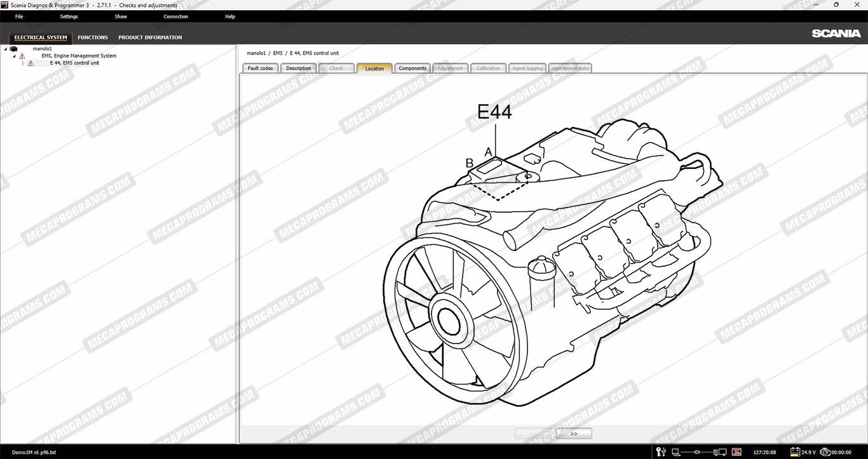This screenshot has height=459, width=868.
Task: Open the Fault codes tab
Action: click(261, 68)
